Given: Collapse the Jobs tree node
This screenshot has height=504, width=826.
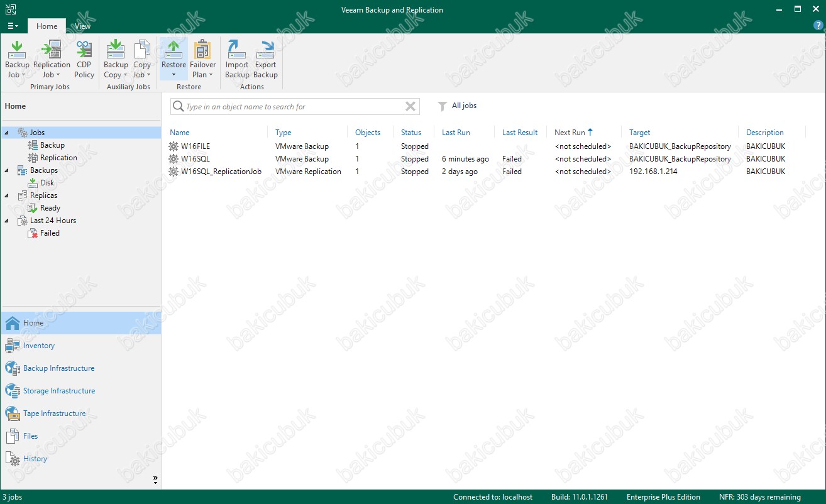Looking at the screenshot, I should (x=6, y=133).
